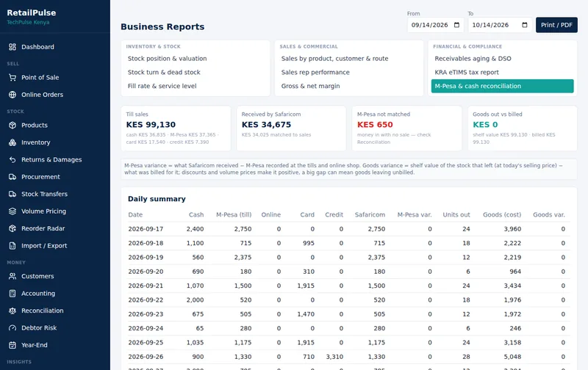This screenshot has height=370, width=588.
Task: Select M-Pesa & cash reconciliation report
Action: 503,86
